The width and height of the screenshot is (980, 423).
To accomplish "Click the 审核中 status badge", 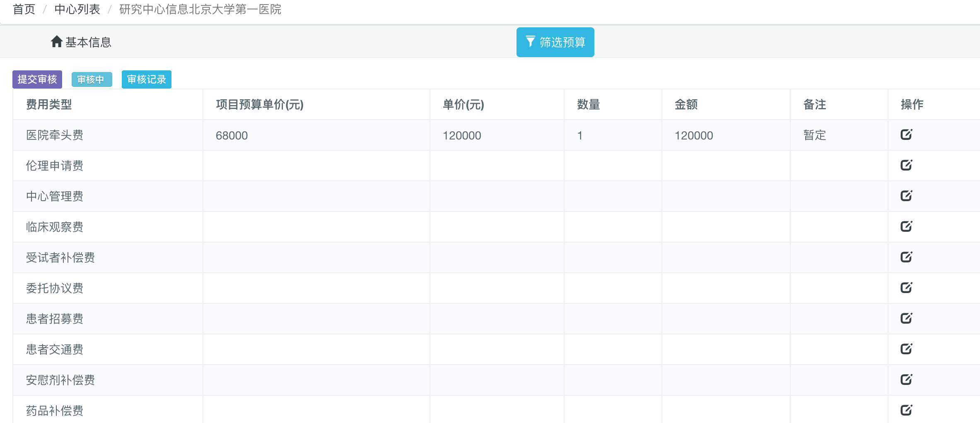I will (x=92, y=79).
